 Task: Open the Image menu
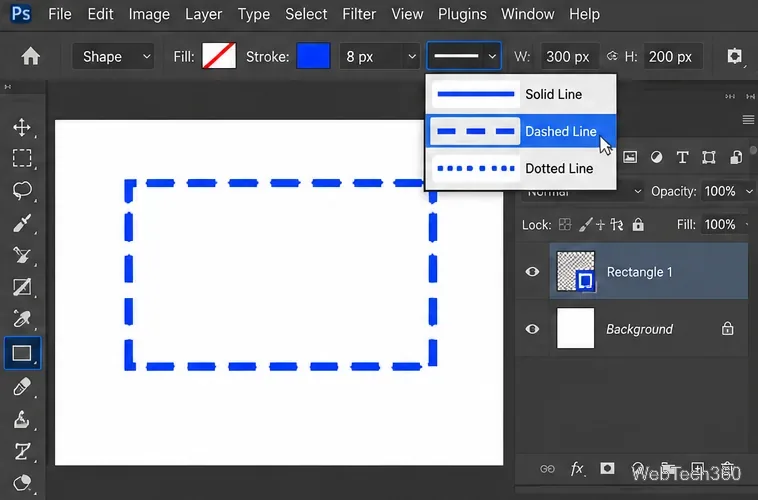pos(149,14)
